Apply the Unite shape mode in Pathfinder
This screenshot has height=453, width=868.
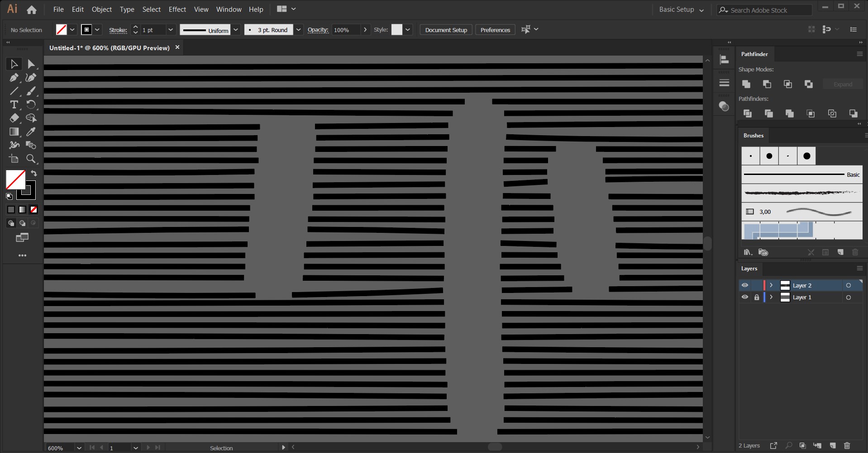[746, 84]
